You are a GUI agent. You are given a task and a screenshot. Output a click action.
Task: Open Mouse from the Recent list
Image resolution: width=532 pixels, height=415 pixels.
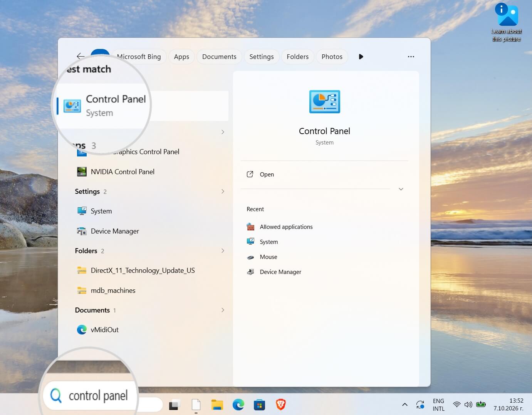[x=269, y=257]
